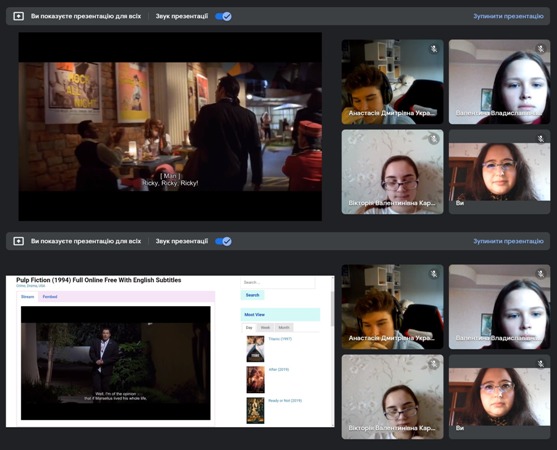Click the presentation icon above the restaurant movie scene
557x450 pixels.
click(x=18, y=16)
